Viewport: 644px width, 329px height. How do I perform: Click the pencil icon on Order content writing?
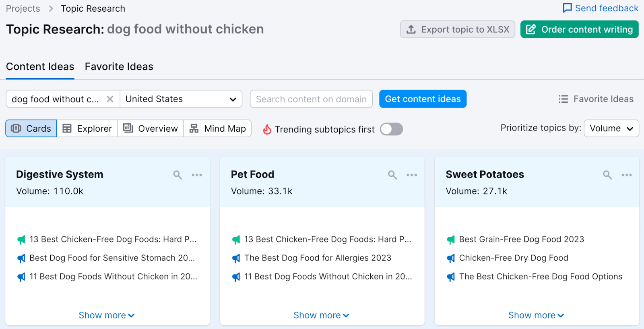point(531,29)
